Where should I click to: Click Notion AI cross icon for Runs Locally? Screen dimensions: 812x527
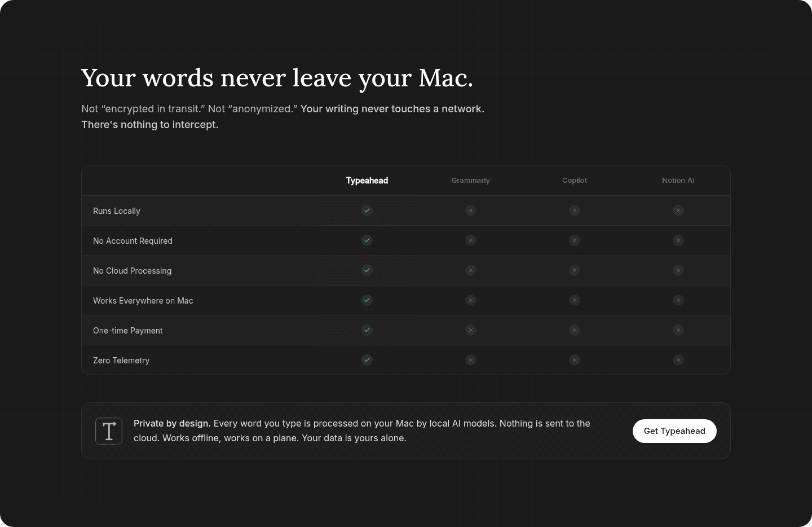pyautogui.click(x=678, y=210)
